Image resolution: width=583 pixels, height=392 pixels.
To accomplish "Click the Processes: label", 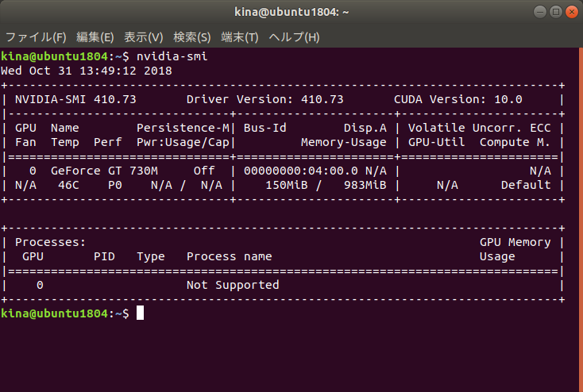I will 50,242.
